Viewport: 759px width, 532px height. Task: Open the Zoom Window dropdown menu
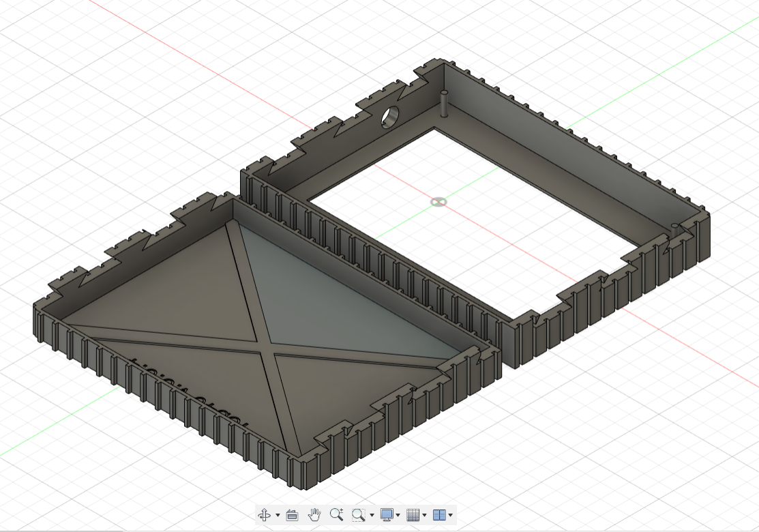(x=372, y=515)
